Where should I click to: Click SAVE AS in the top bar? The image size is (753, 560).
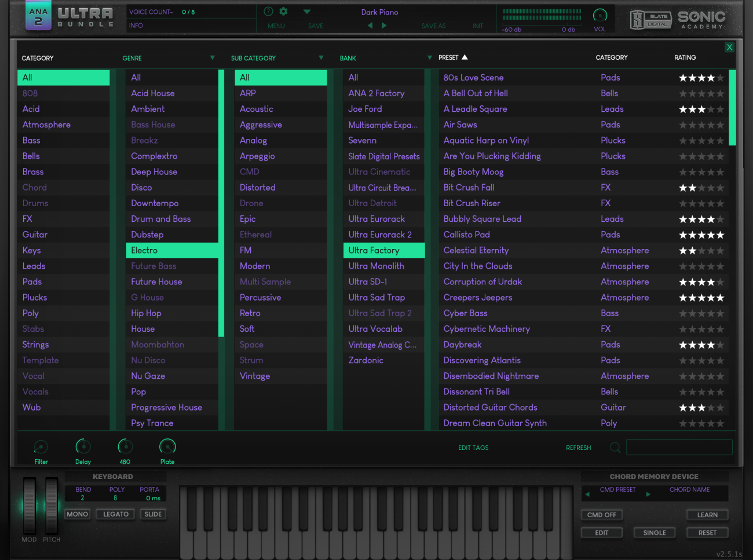433,25
